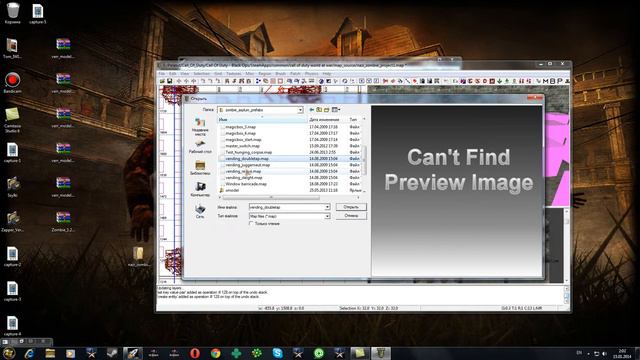Image resolution: width=640 pixels, height=360 pixels.
Task: Select the capture 2 desktop file
Action: [12, 257]
